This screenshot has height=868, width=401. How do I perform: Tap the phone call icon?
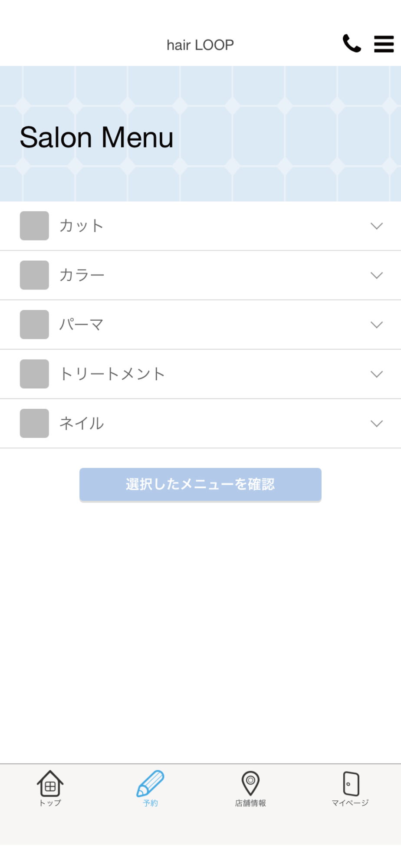352,43
